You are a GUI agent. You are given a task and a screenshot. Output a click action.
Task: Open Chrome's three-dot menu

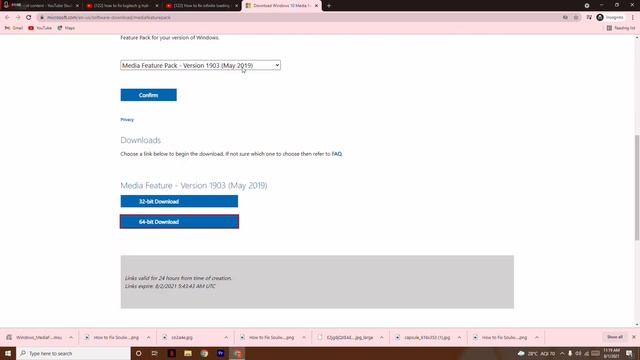click(x=633, y=18)
